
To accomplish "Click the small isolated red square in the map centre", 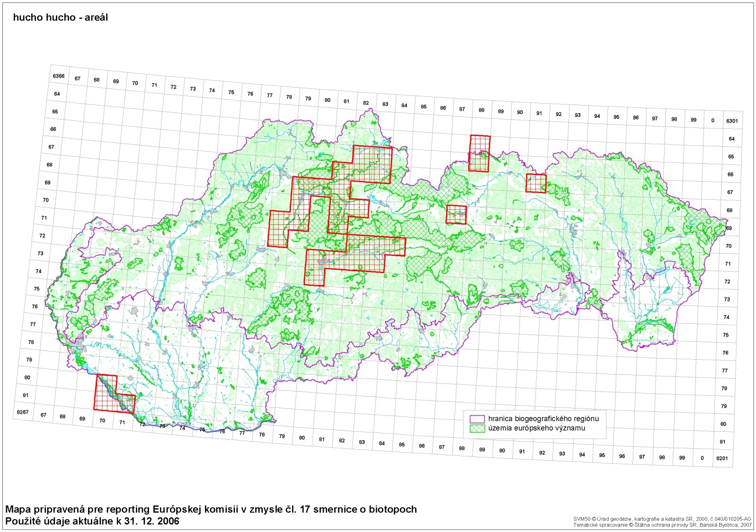I will 456,214.
